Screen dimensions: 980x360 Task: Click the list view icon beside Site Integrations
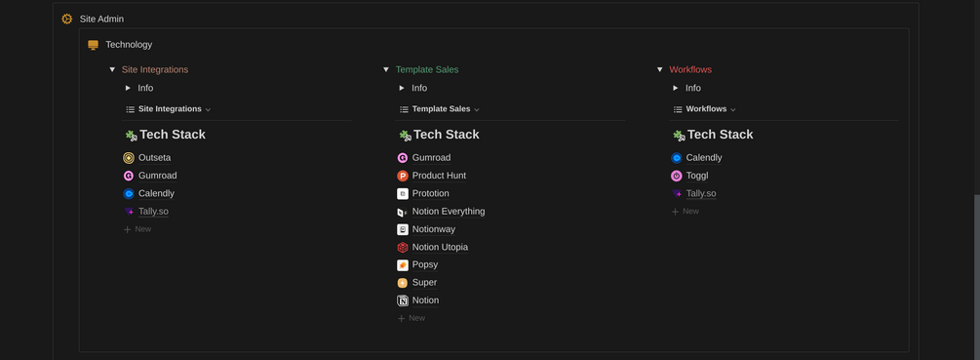pyautogui.click(x=130, y=109)
